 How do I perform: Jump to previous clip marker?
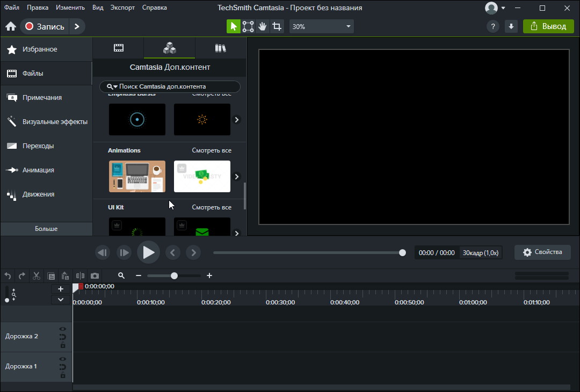(172, 252)
